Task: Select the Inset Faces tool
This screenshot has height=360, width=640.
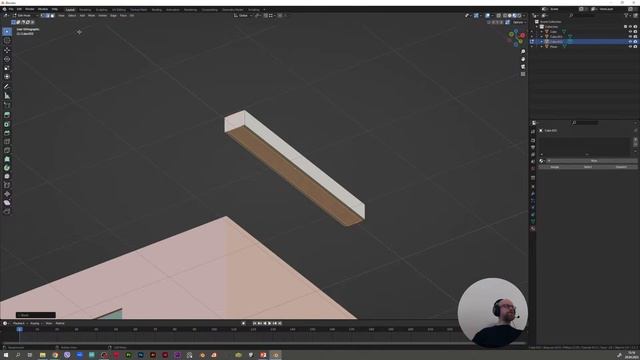Action: pos(7,124)
